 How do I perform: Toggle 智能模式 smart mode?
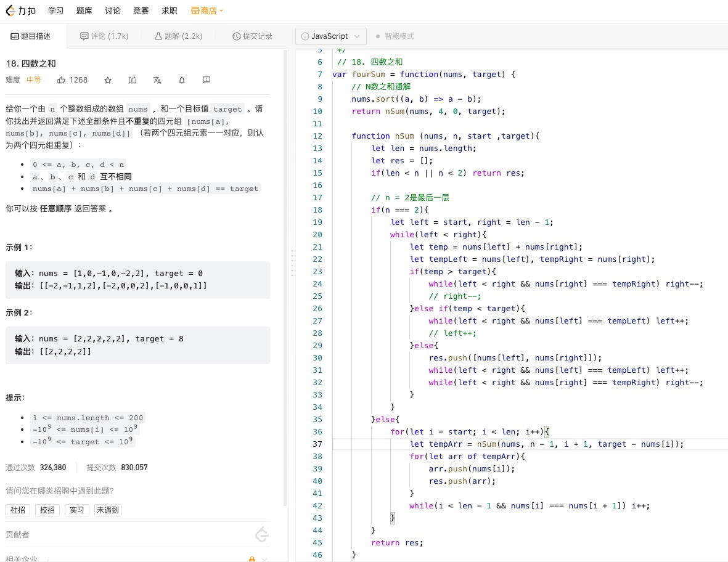[x=395, y=36]
